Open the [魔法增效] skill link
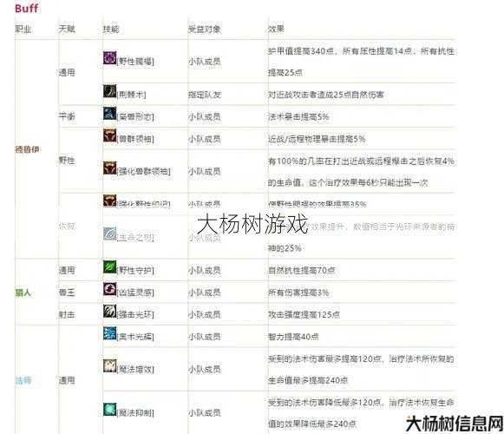The width and height of the screenshot is (504, 434). (135, 370)
